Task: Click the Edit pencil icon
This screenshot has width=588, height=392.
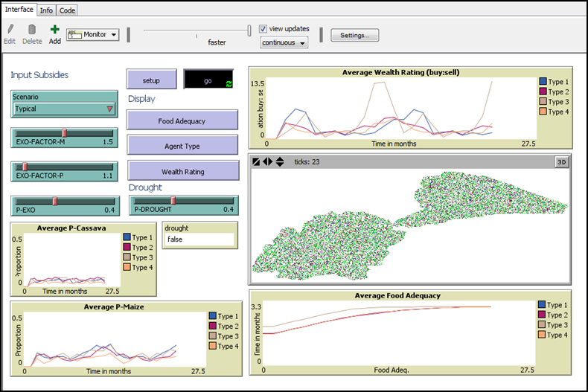Action: (x=10, y=30)
